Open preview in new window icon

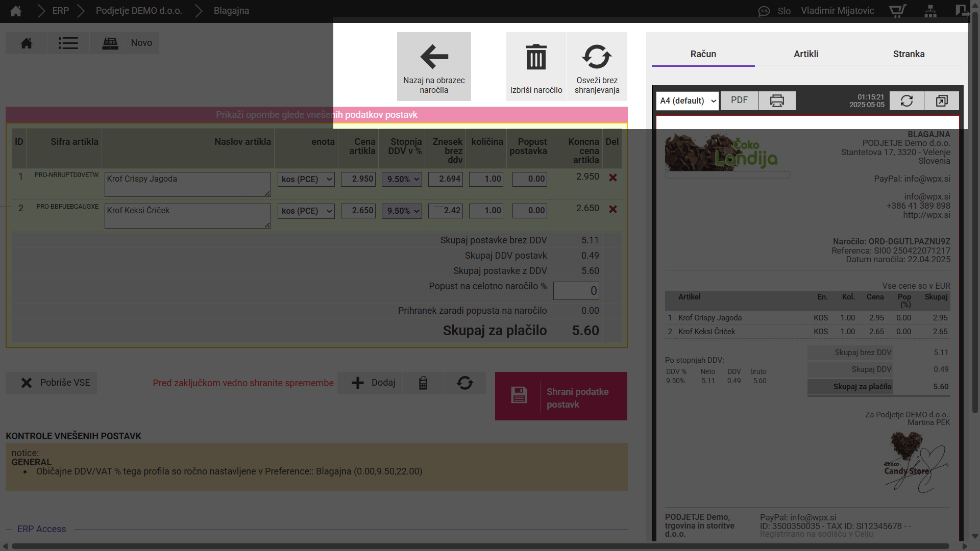click(x=941, y=101)
